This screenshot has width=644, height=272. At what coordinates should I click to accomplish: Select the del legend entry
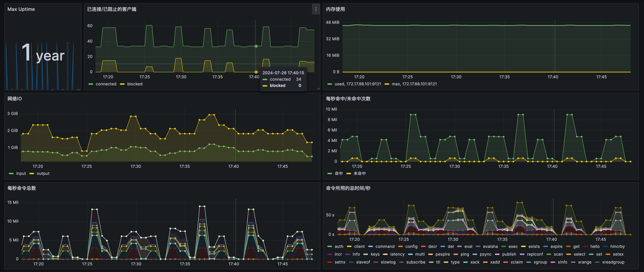(x=451, y=247)
